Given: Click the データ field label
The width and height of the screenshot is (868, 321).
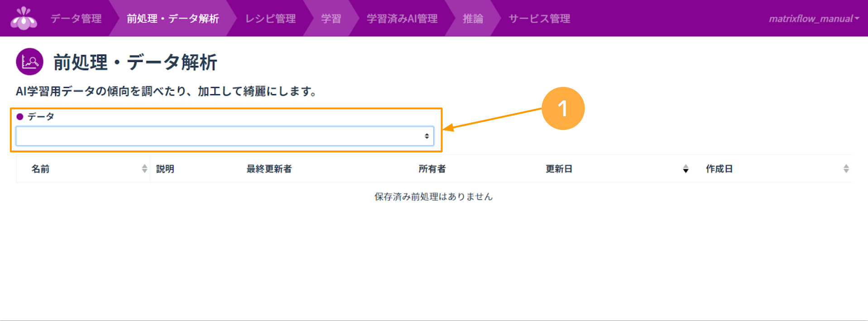Looking at the screenshot, I should point(41,117).
